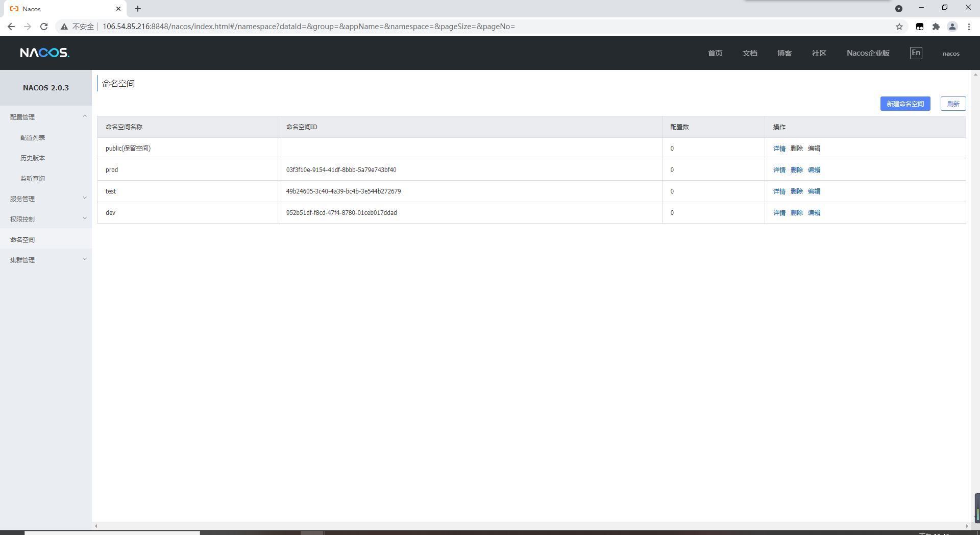The height and width of the screenshot is (535, 980).
Task: Open Chrome three-dot menu
Action: [969, 27]
